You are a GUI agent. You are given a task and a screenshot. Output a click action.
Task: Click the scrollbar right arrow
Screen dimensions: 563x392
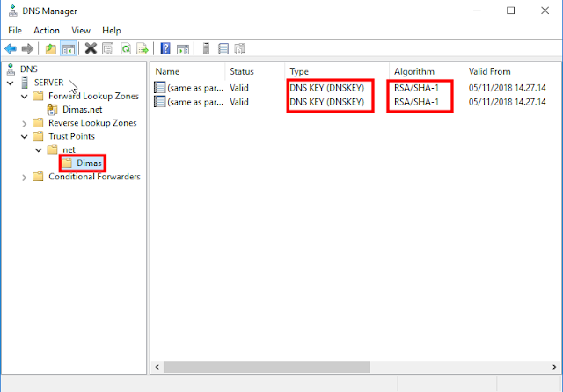(554, 367)
